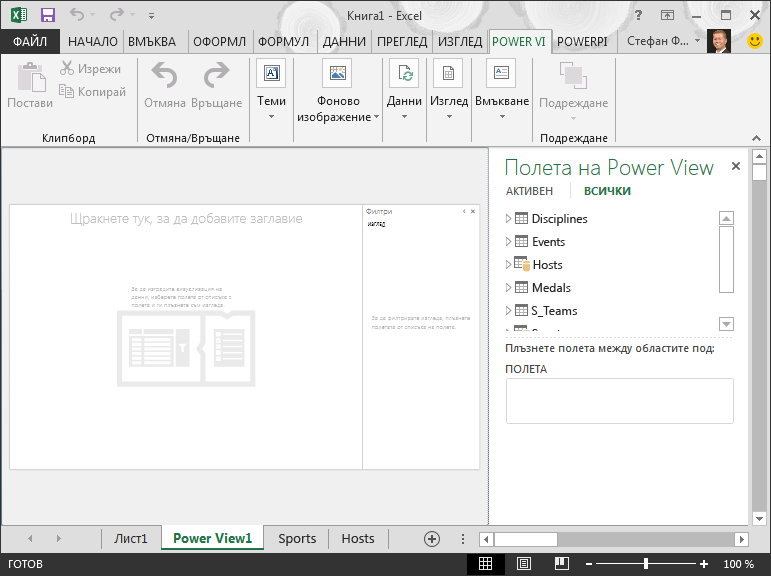The width and height of the screenshot is (771, 576).
Task: Switch to Normal grid view in status bar
Action: 485,564
